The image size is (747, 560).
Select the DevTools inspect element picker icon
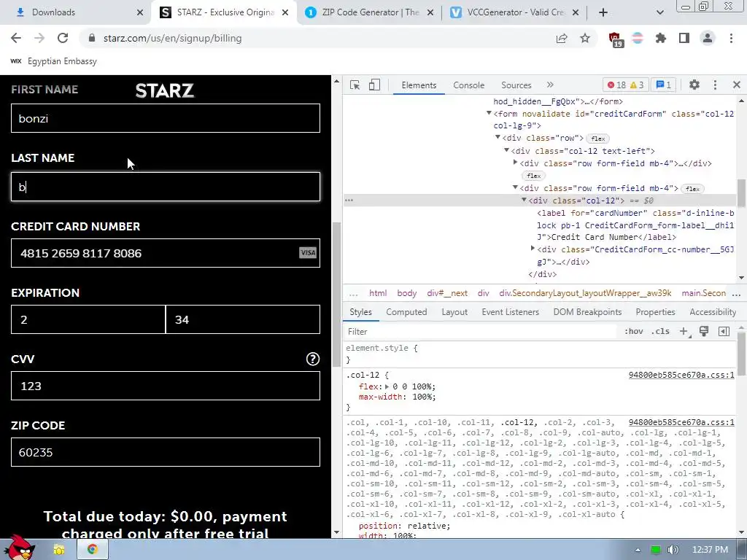355,85
